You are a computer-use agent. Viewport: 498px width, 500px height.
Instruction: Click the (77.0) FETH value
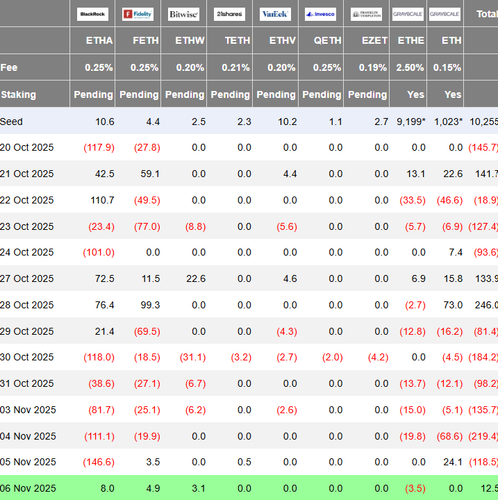tap(147, 227)
